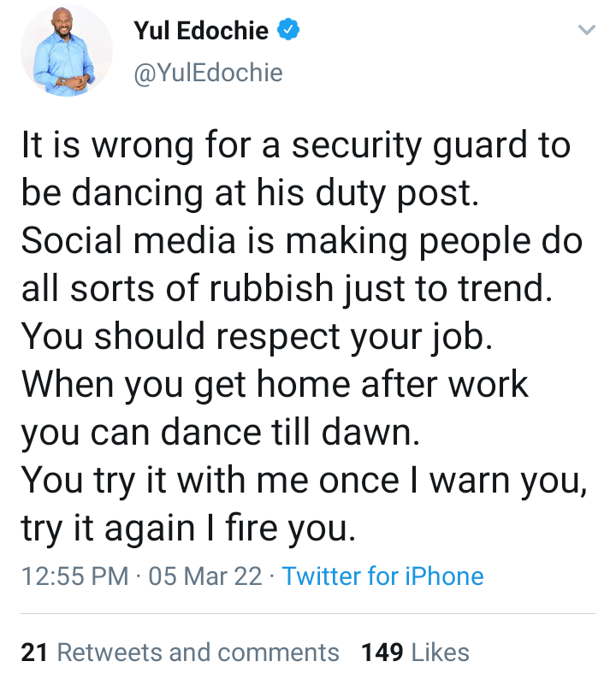Click the blue verified badge

tap(288, 32)
